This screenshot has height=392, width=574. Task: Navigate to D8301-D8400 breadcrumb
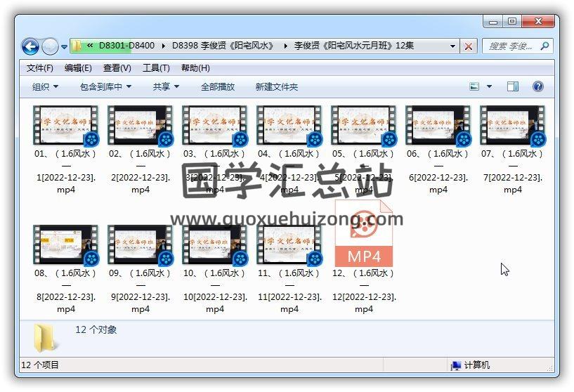(126, 46)
